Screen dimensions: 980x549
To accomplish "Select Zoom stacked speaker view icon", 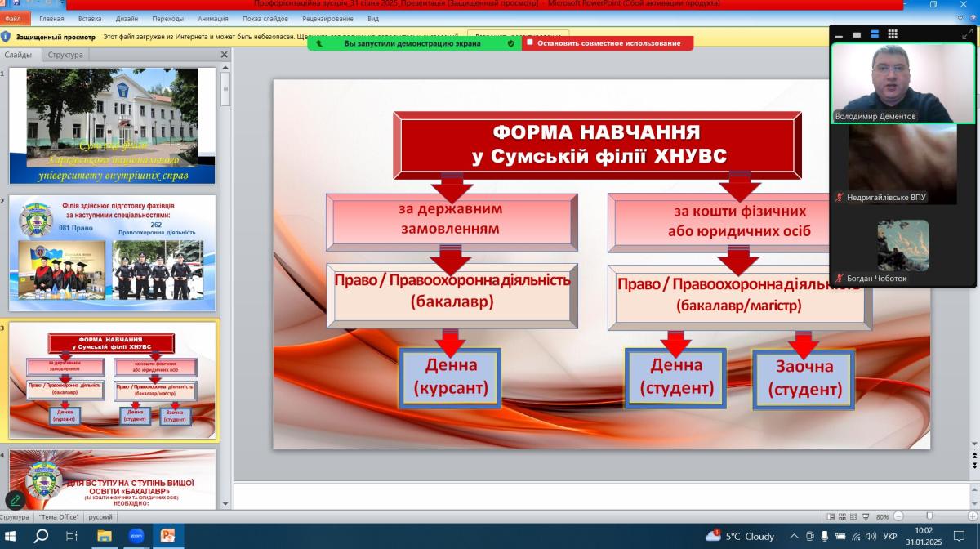I will 875,34.
